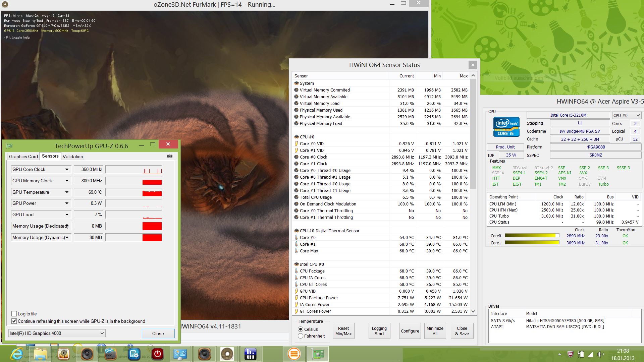644x362 pixels.
Task: Click the Min column header
Action: pos(429,76)
